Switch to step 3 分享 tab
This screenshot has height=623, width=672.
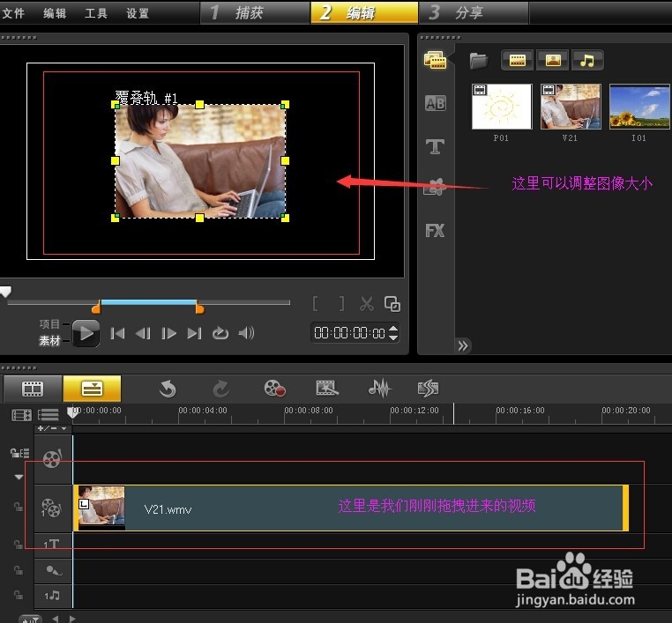[x=474, y=12]
